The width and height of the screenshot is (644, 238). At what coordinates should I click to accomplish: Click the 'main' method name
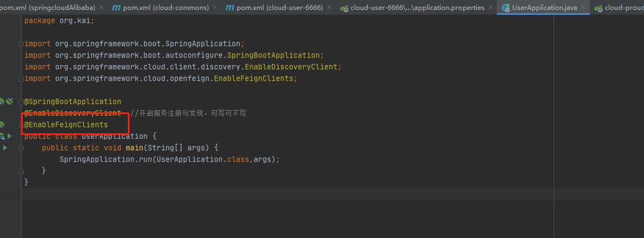135,147
